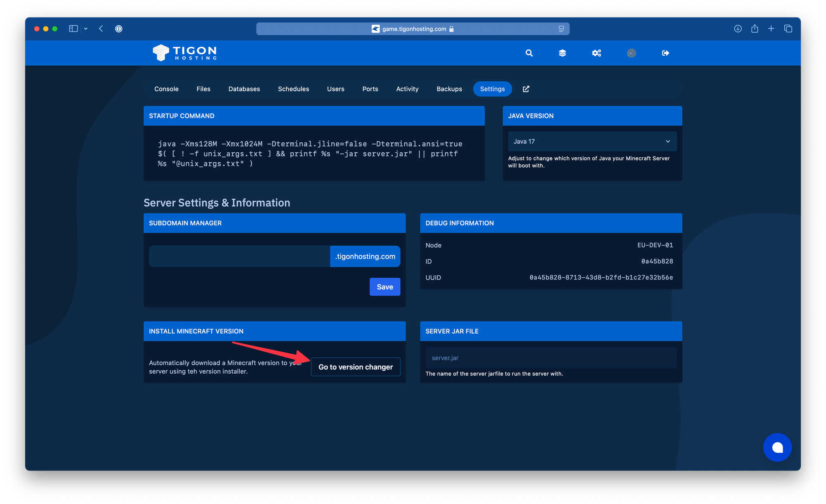The image size is (826, 504).
Task: Switch to the Databases tab
Action: 244,89
